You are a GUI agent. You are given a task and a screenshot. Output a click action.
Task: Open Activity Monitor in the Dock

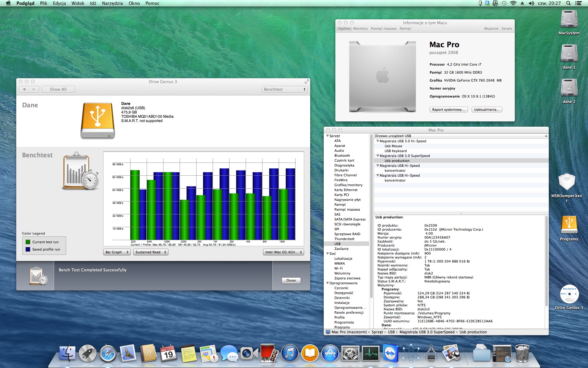click(370, 353)
